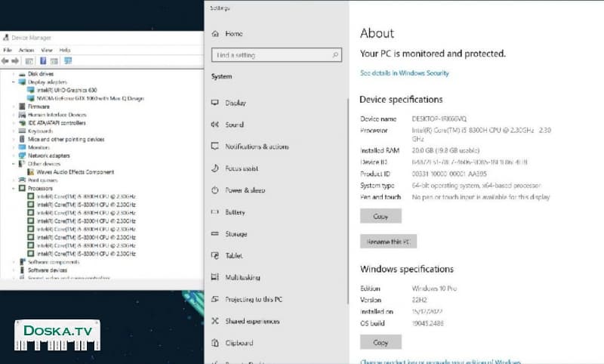Collapse the Processors tree node
Image resolution: width=604 pixels, height=364 pixels.
click(x=14, y=188)
